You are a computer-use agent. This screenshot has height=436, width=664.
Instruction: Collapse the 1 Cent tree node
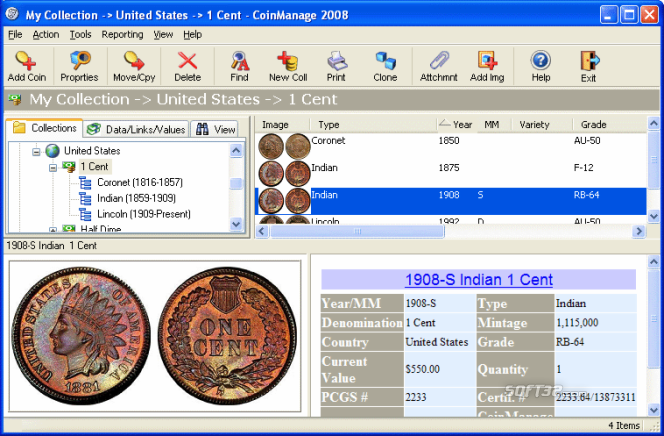click(x=53, y=167)
